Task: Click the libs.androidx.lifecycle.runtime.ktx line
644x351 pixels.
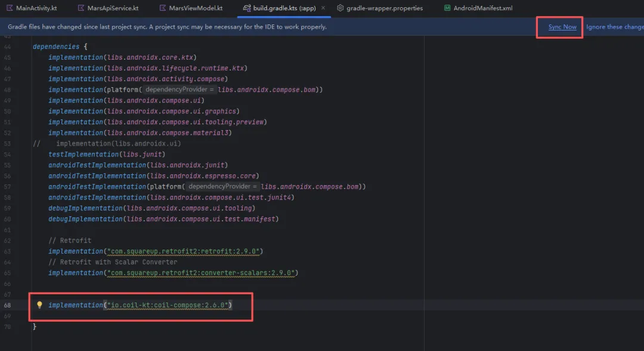Action: (x=148, y=68)
